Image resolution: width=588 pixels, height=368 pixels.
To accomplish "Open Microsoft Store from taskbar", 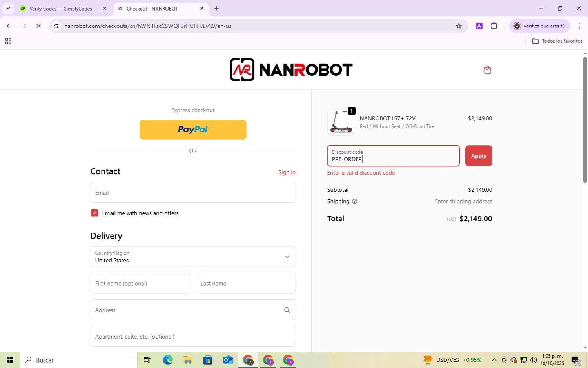I will click(x=207, y=360).
